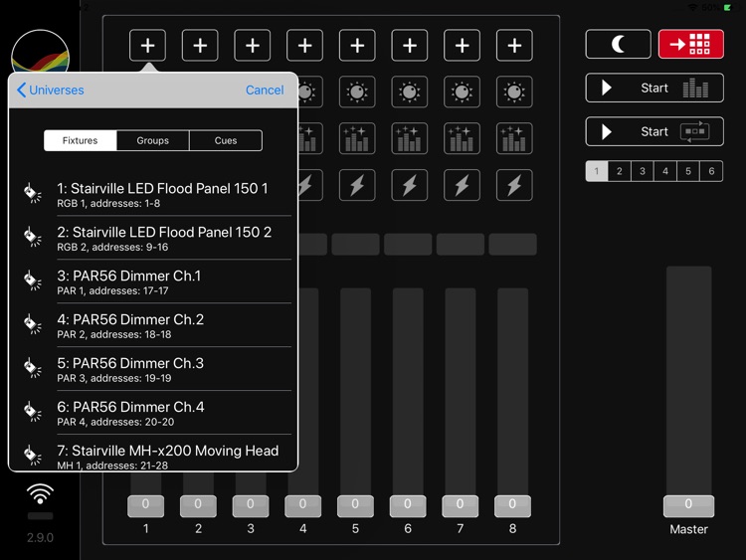The image size is (746, 560).
Task: Tap the lightning flash button for channel 5
Action: (357, 185)
